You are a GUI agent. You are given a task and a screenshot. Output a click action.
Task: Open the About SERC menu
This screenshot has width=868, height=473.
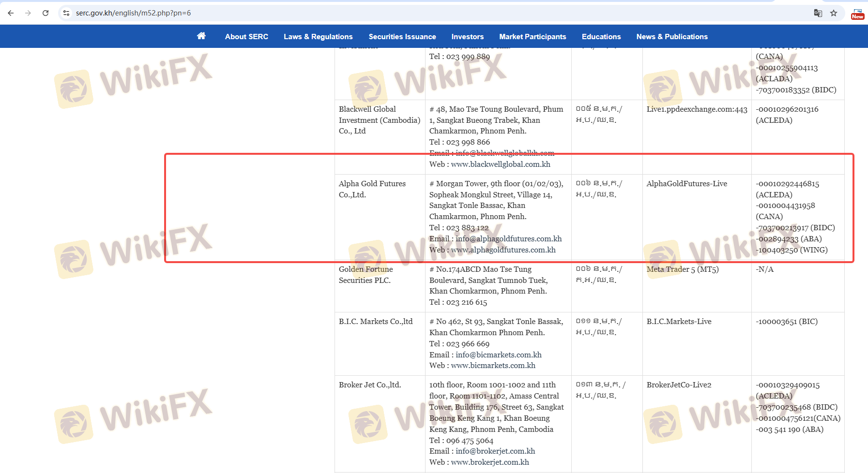(x=246, y=37)
